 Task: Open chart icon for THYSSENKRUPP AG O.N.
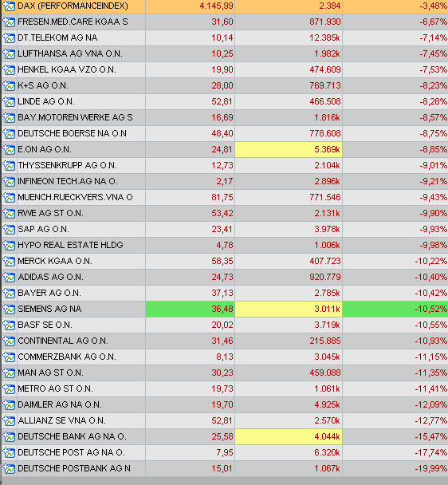point(10,165)
